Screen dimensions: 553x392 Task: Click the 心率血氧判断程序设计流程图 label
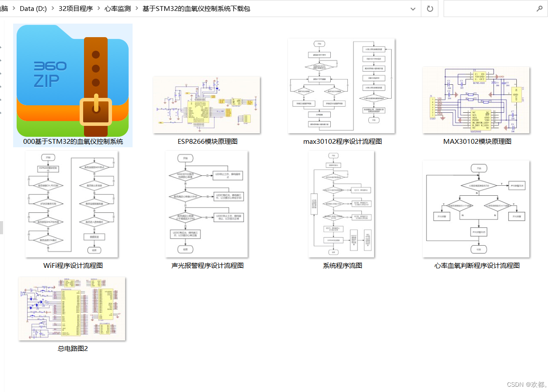[477, 266]
